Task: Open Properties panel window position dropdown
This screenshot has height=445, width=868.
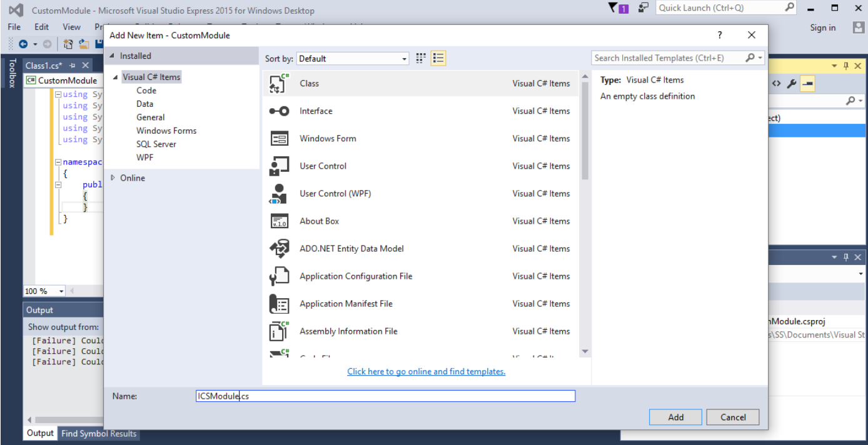Action: [834, 257]
